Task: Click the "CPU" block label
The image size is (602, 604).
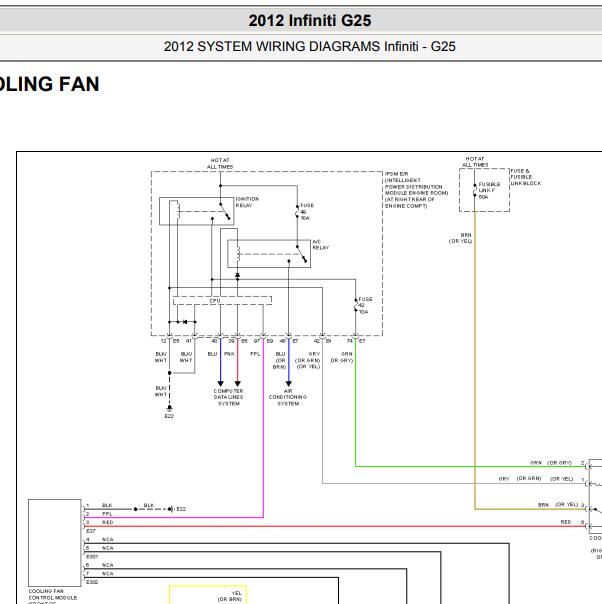Action: click(215, 301)
